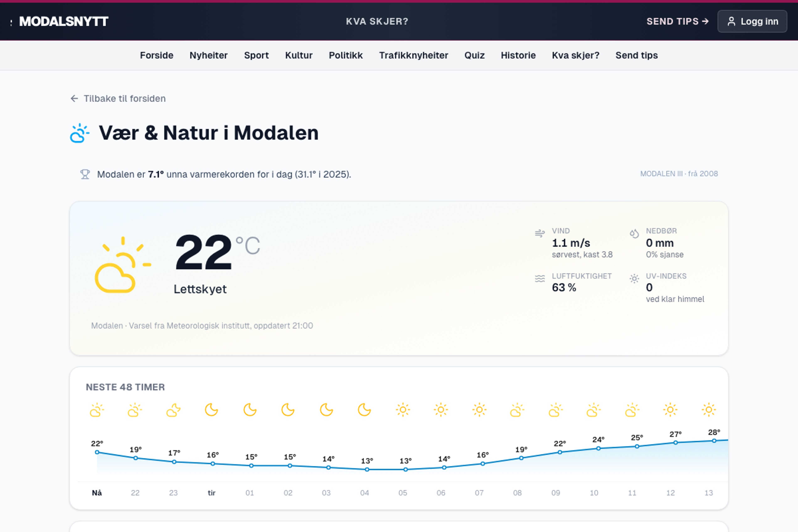Click the sun icon next to UV-INDEKS
Screen dimensions: 798x532
click(634, 278)
